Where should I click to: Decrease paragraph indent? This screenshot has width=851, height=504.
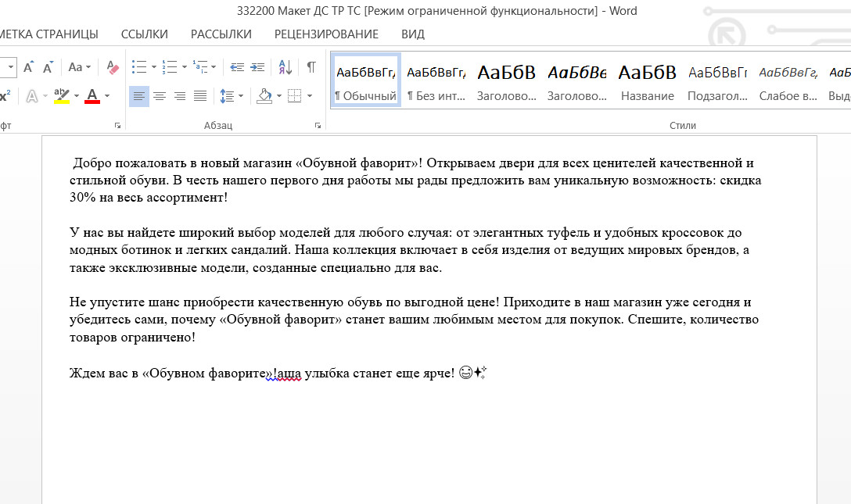(x=237, y=67)
